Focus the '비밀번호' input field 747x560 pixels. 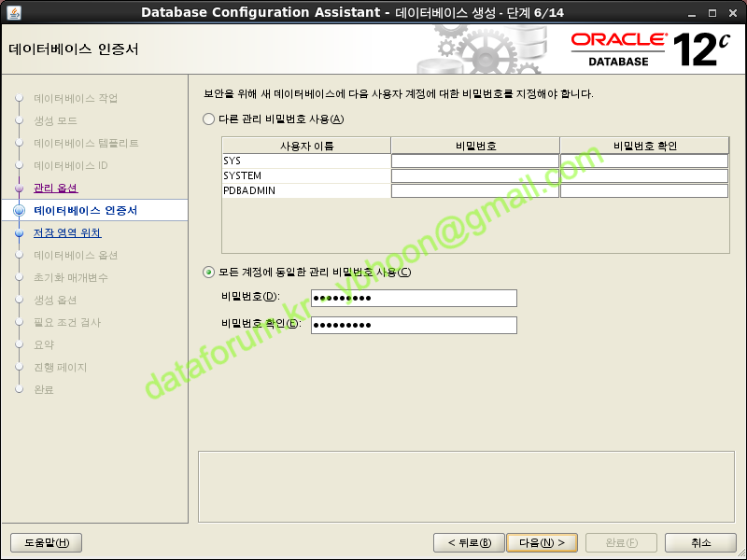(x=414, y=298)
